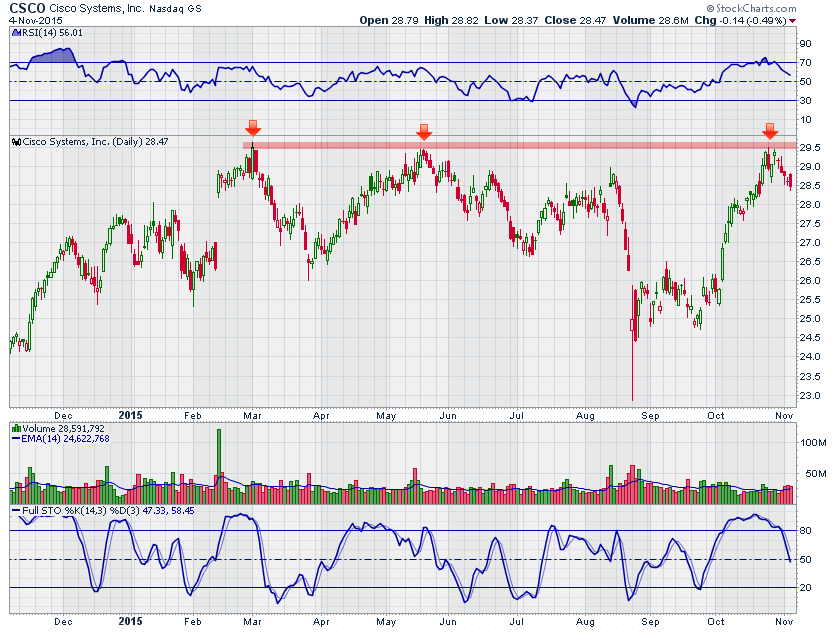
Task: Click the tallest green volume spike bar
Action: [x=219, y=466]
